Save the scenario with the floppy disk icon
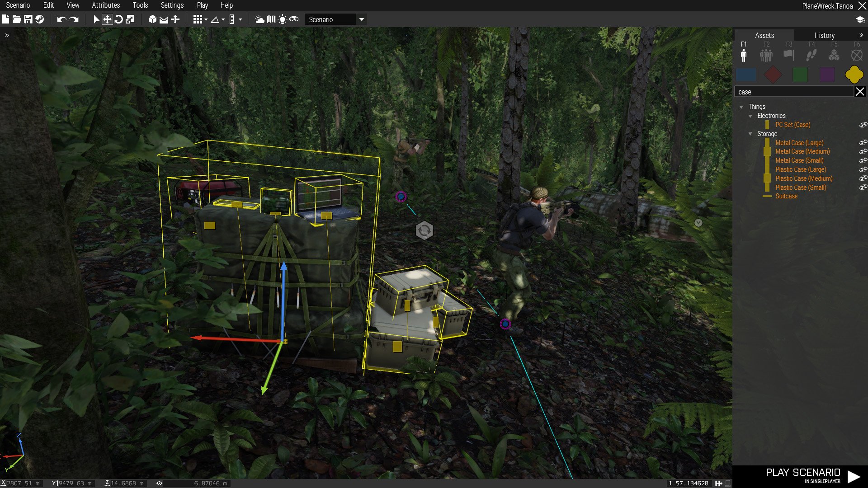Image resolution: width=868 pixels, height=488 pixels. click(x=28, y=19)
